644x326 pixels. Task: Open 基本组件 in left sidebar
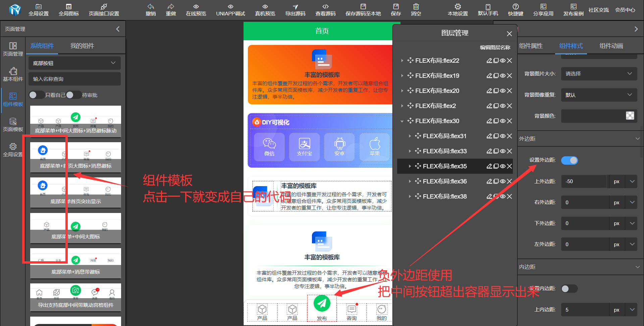(13, 74)
